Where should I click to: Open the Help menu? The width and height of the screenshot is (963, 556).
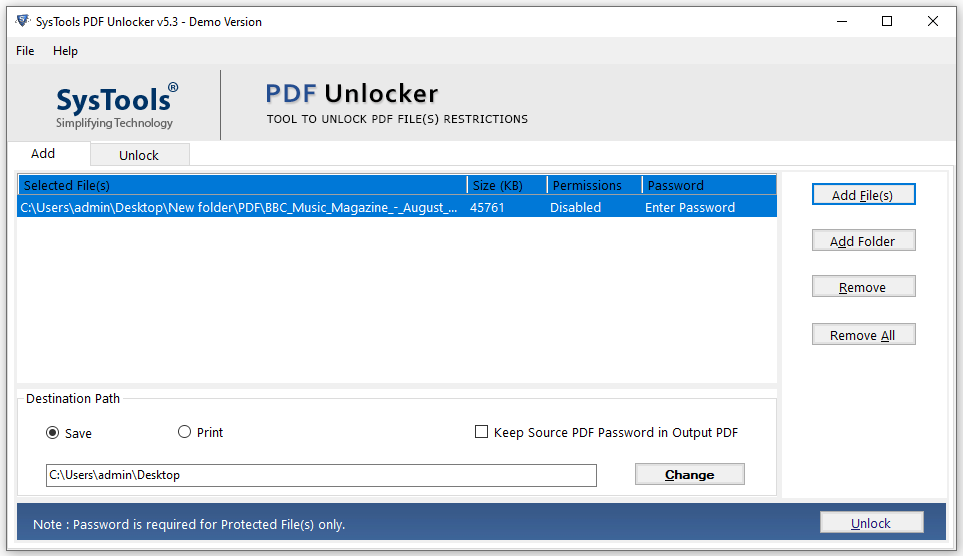65,51
